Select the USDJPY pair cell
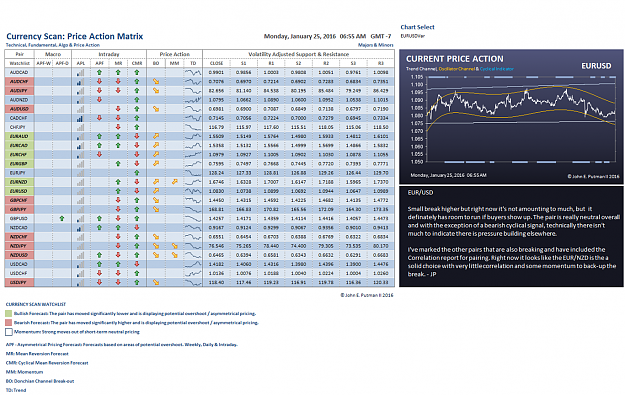Viewport: 625px width, 395px height. [x=20, y=282]
